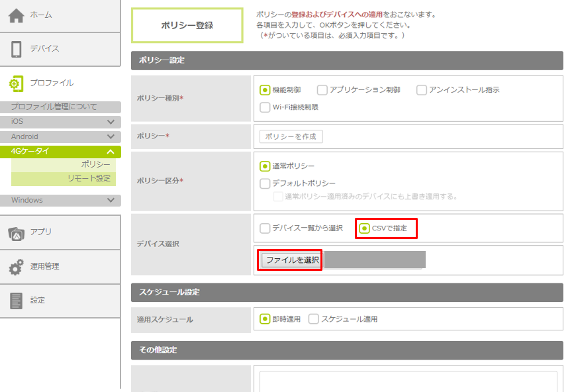Expand the iOS section

[x=111, y=122]
